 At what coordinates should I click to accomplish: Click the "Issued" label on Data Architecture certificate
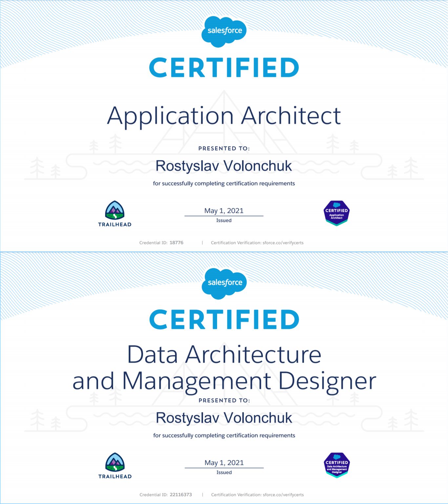(x=224, y=472)
